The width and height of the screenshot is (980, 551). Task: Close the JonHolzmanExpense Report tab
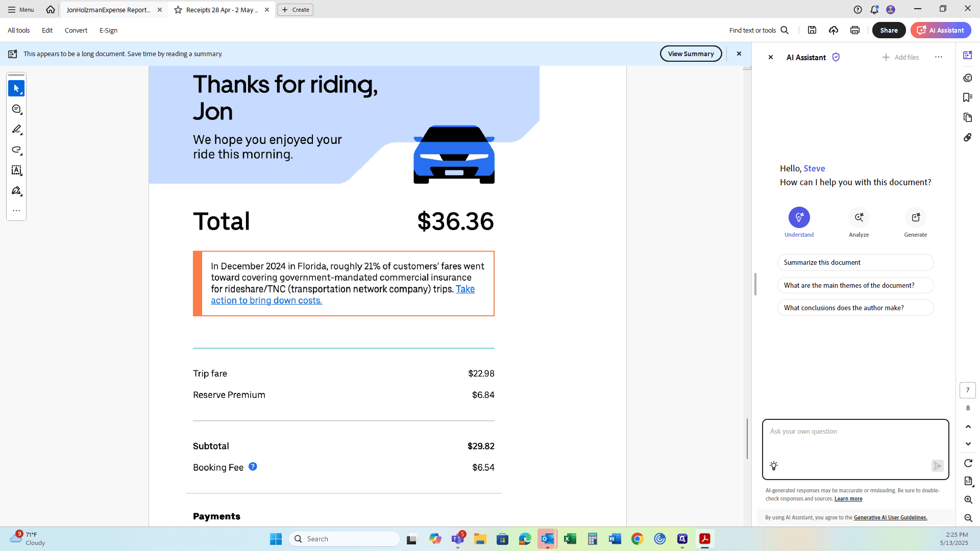160,10
